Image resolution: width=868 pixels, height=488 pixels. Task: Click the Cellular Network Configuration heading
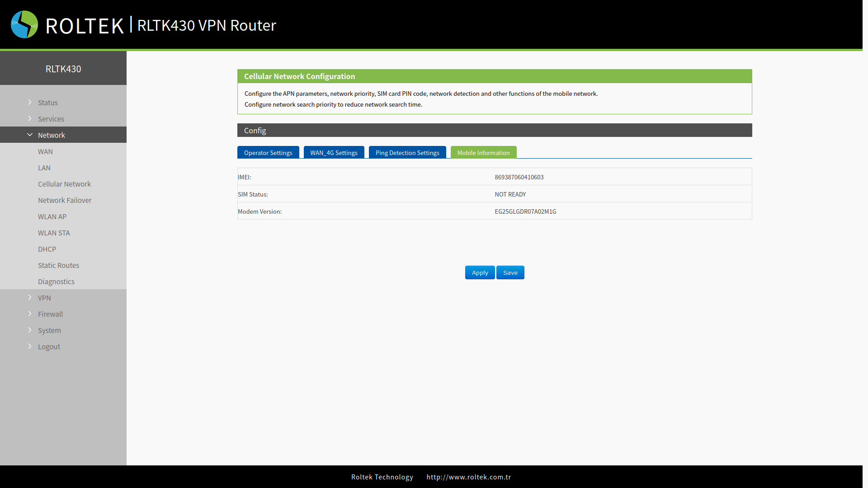tap(299, 76)
